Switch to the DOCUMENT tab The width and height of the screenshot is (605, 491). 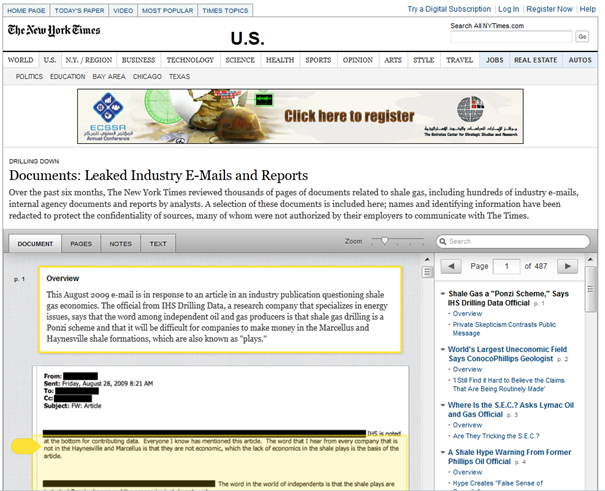(x=35, y=244)
